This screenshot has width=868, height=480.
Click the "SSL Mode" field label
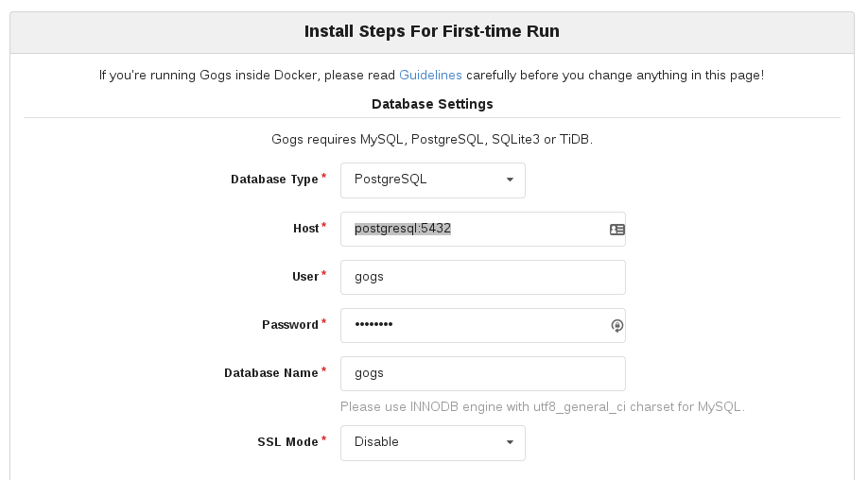287,442
